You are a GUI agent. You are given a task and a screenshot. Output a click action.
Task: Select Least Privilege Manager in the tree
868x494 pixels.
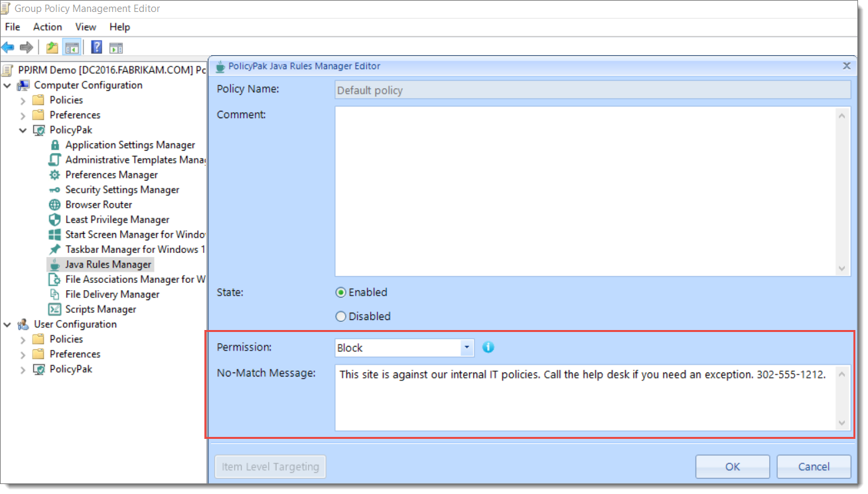[117, 220]
